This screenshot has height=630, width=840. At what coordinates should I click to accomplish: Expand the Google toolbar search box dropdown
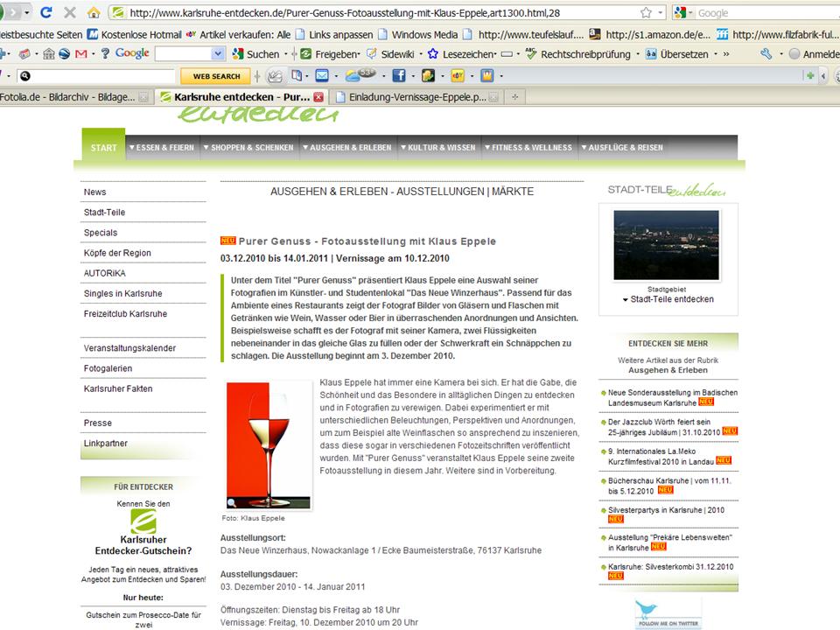[x=219, y=54]
